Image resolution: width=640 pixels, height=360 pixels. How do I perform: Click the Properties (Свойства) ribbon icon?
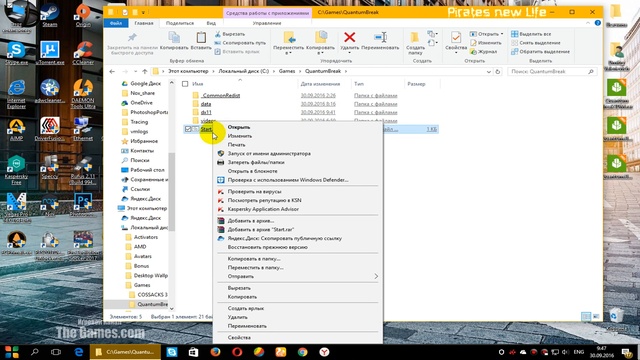(456, 41)
